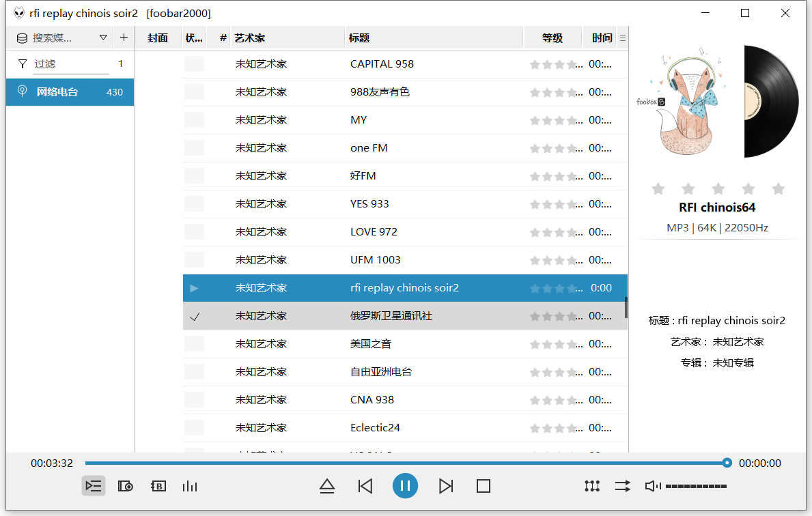This screenshot has height=516, width=812.
Task: Click the equalizer bars icon
Action: tap(190, 486)
